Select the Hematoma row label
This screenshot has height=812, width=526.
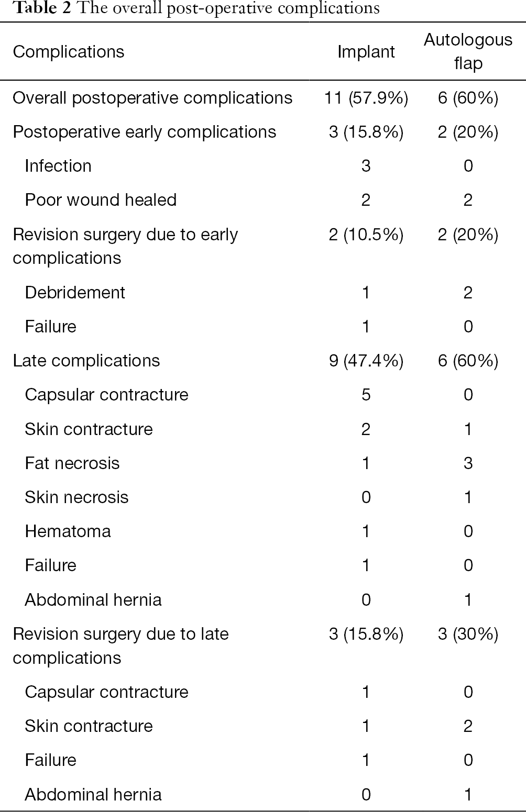(68, 531)
